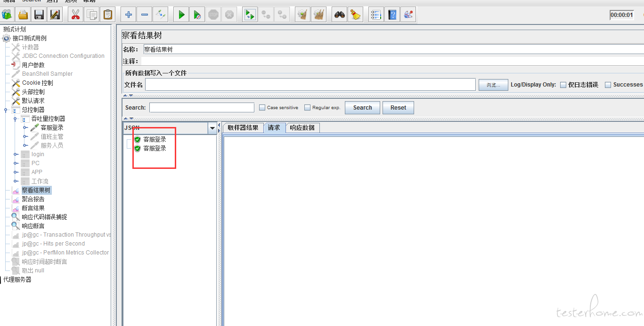Click the grey Stop sign icon

pyautogui.click(x=213, y=15)
